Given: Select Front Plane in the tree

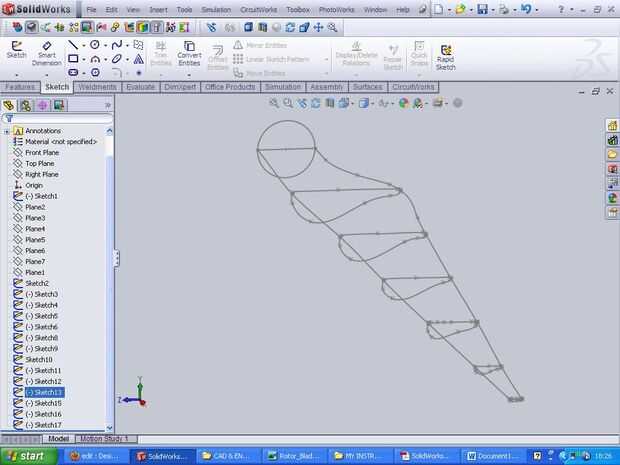Looking at the screenshot, I should [x=42, y=153].
